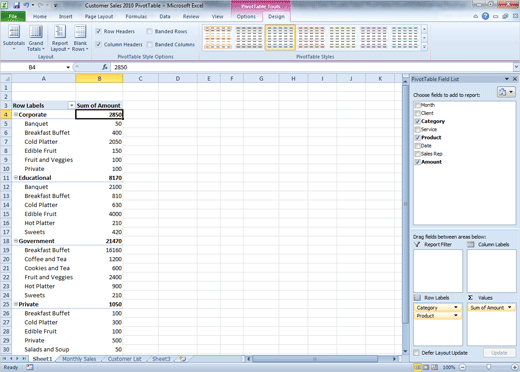Apply the second gray PivotTable style
The image size is (520, 372).
click(249, 37)
